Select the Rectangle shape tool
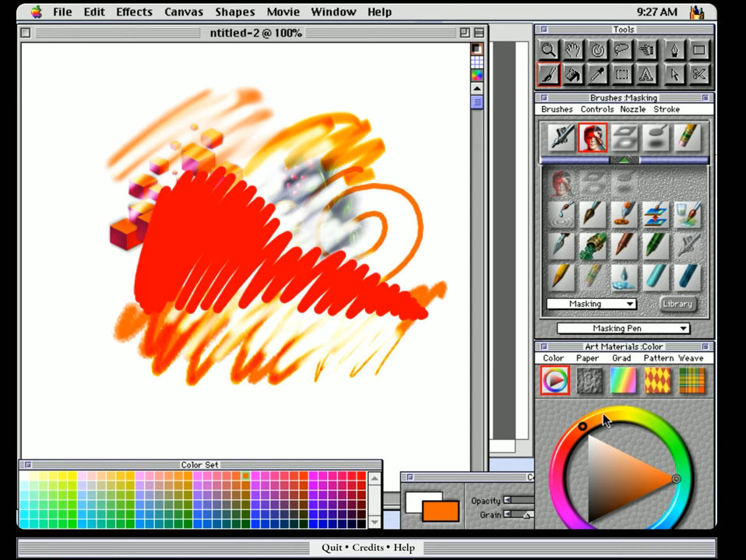 (x=699, y=50)
